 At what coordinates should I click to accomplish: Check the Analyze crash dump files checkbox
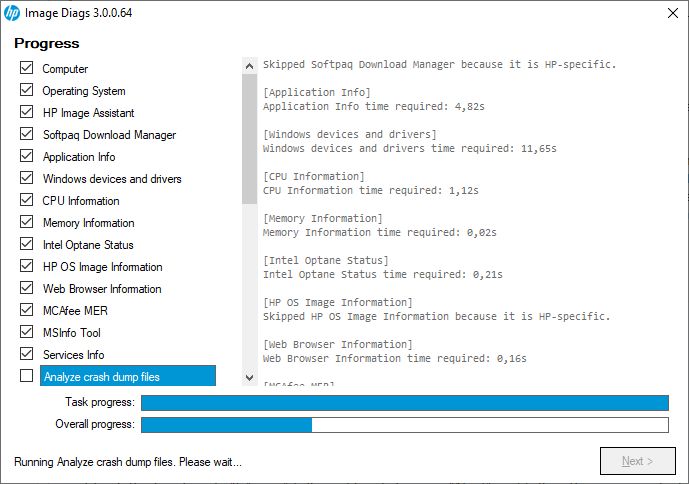(x=26, y=375)
